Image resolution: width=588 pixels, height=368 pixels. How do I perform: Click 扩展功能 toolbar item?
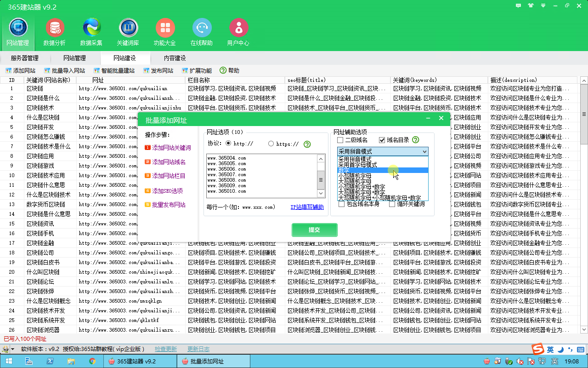pos(197,70)
